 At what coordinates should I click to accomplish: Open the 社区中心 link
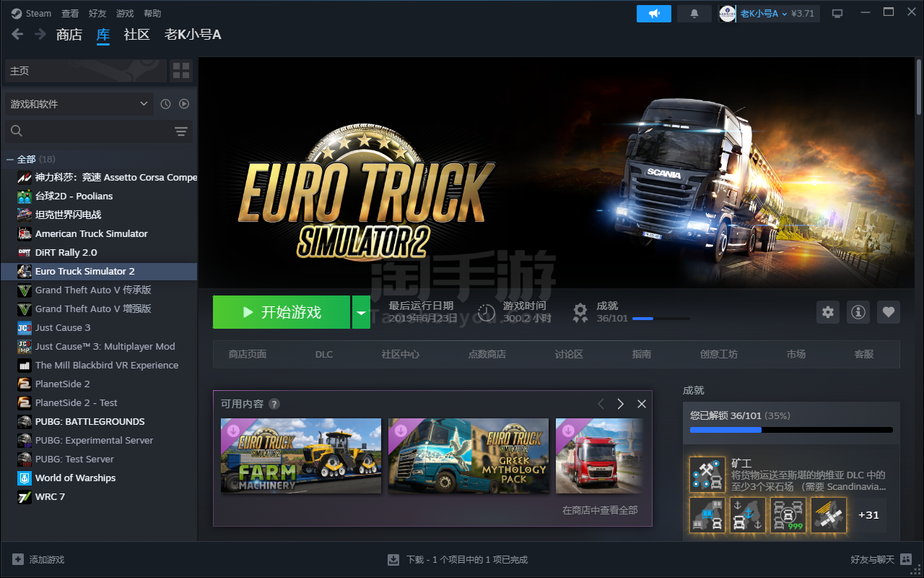pos(401,354)
